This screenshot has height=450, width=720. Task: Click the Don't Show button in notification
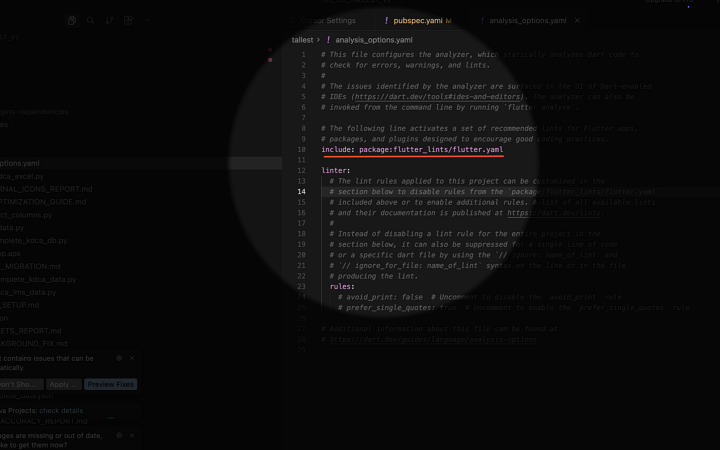click(x=18, y=384)
